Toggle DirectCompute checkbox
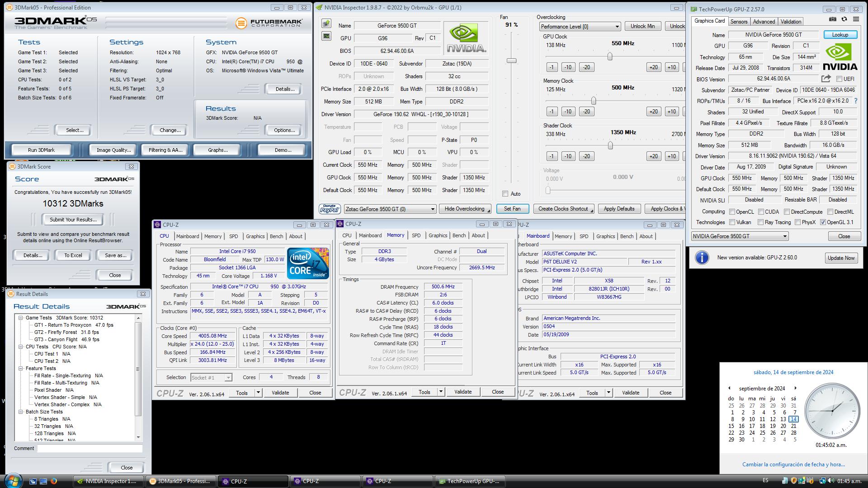Screen dimensions: 868x488 pyautogui.click(x=787, y=212)
